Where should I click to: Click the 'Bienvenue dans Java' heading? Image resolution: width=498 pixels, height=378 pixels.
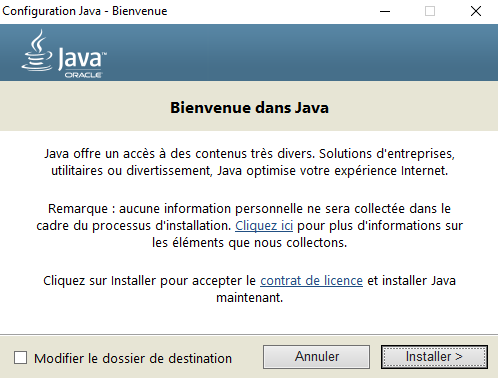point(249,108)
